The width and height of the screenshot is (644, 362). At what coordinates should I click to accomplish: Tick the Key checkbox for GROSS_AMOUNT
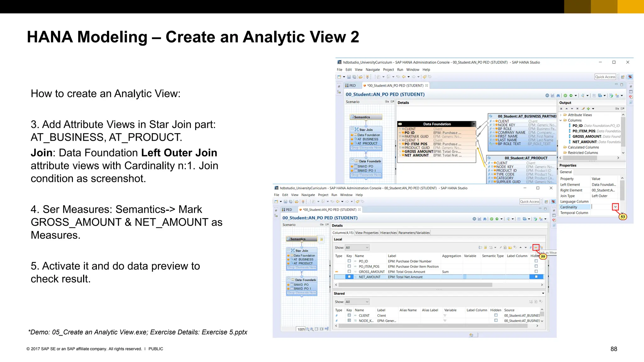349,271
